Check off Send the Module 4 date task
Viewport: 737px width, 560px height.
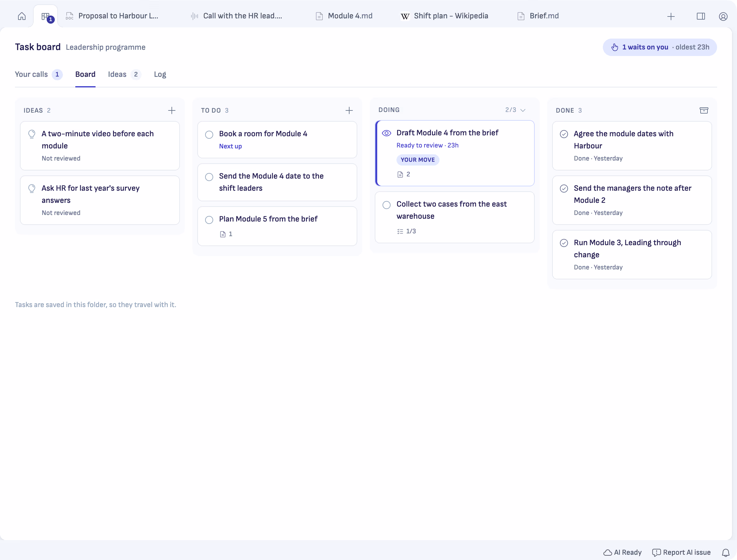(x=209, y=177)
